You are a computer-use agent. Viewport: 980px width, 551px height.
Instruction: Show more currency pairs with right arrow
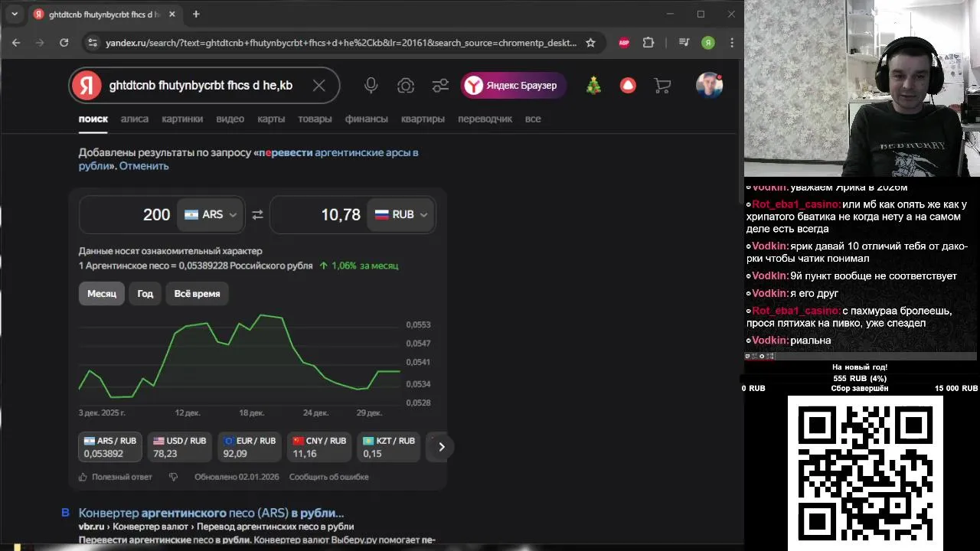tap(442, 447)
